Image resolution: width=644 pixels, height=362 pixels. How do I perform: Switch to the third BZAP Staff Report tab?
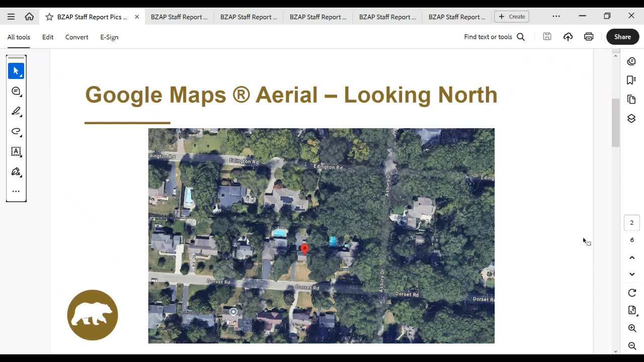[x=249, y=17]
